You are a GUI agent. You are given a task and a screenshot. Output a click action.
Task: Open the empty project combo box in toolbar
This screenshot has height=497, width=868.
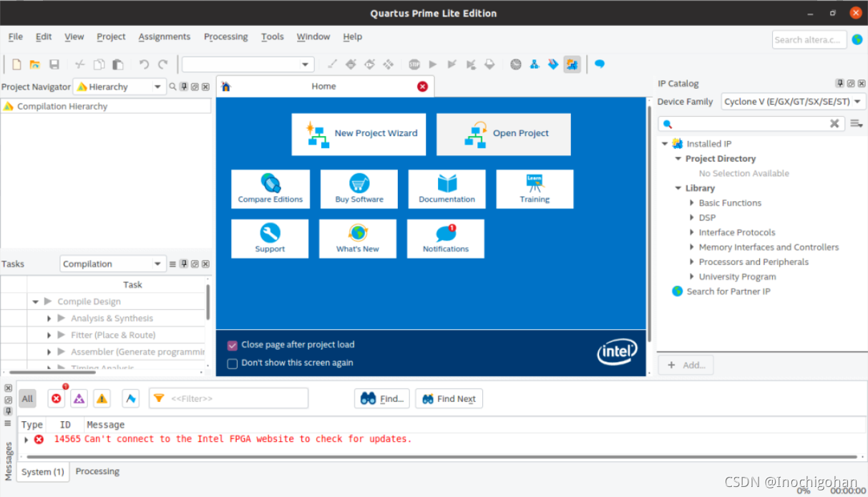tap(248, 64)
